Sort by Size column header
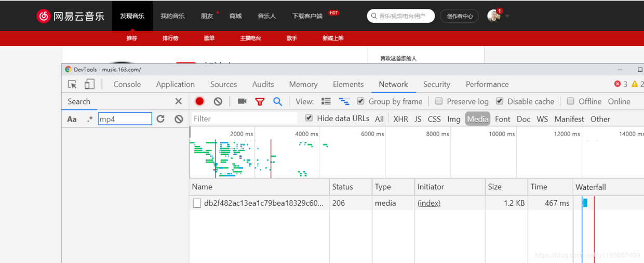The width and height of the screenshot is (644, 263). click(x=506, y=187)
